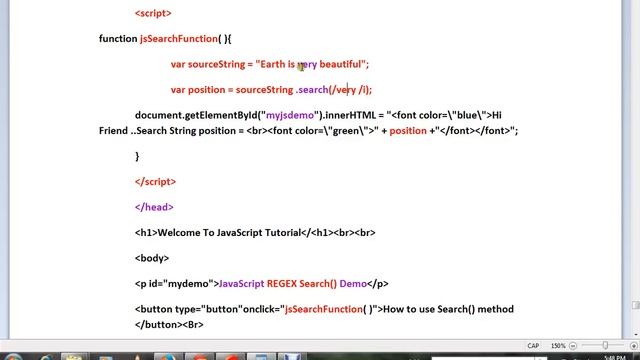Open zoom dialog via 150% level

(x=558, y=346)
